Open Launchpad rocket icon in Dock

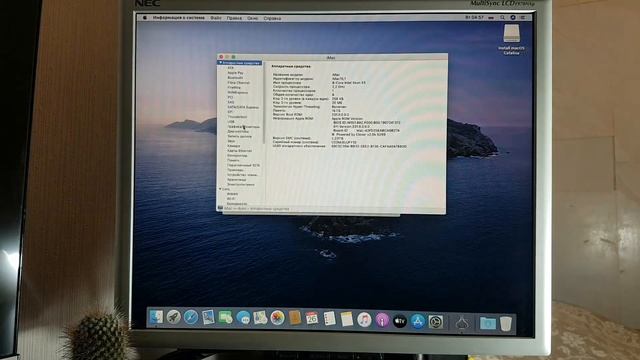click(x=173, y=317)
